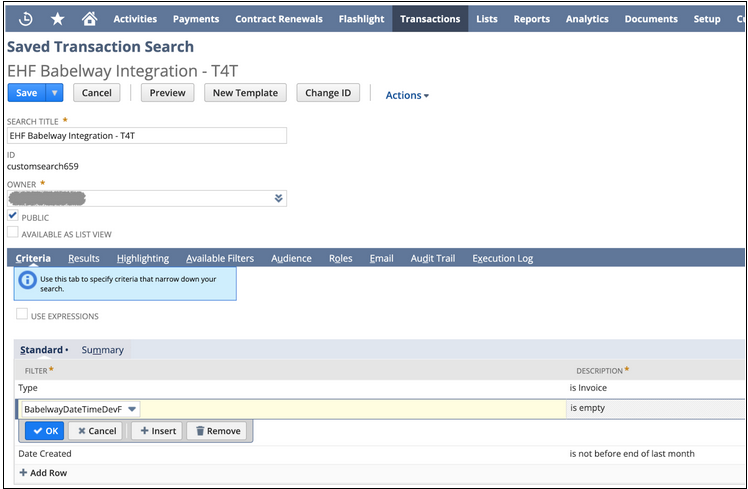Image resolution: width=748 pixels, height=489 pixels.
Task: Open the Recent Records clock icon
Action: 25,19
